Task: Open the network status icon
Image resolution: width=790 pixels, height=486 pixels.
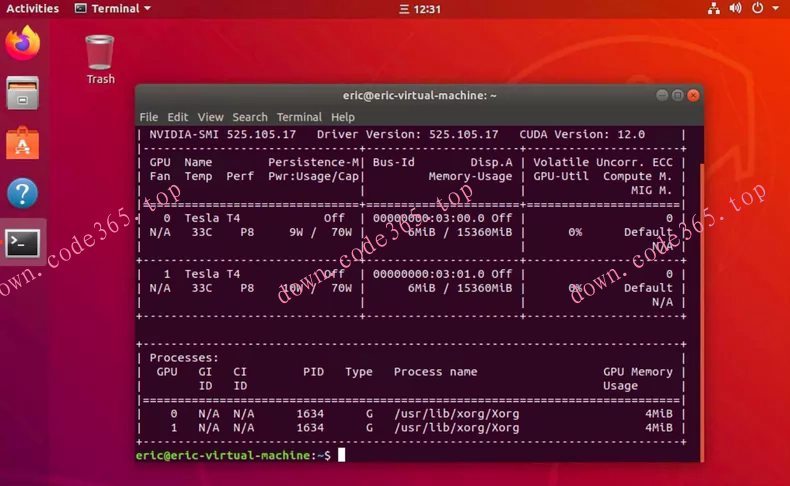Action: [713, 9]
